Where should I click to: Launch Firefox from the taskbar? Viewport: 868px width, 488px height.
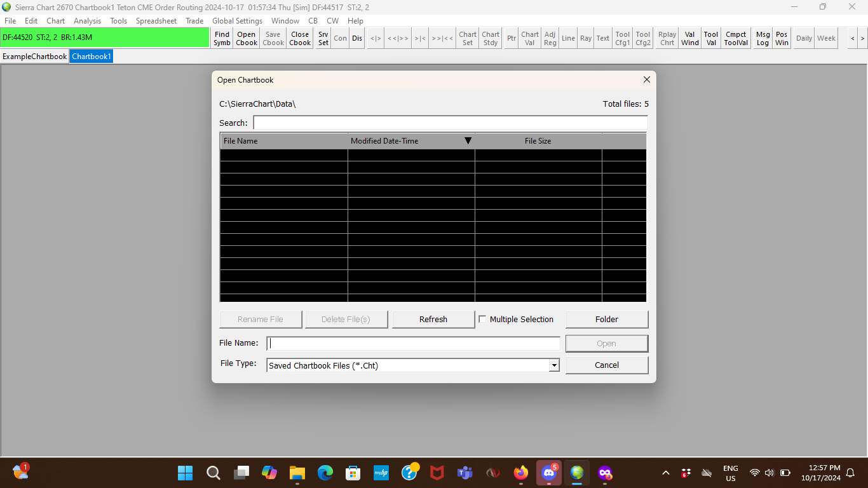click(521, 473)
